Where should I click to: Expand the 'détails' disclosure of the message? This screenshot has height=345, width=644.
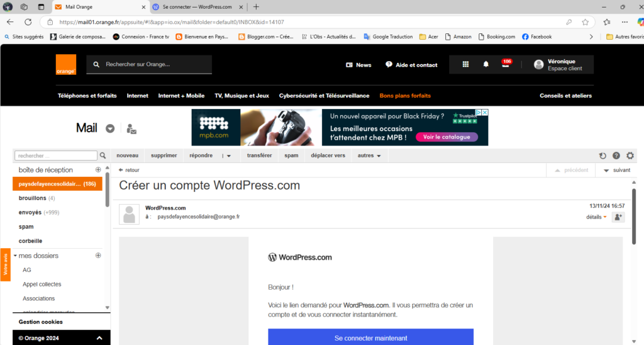click(x=596, y=217)
